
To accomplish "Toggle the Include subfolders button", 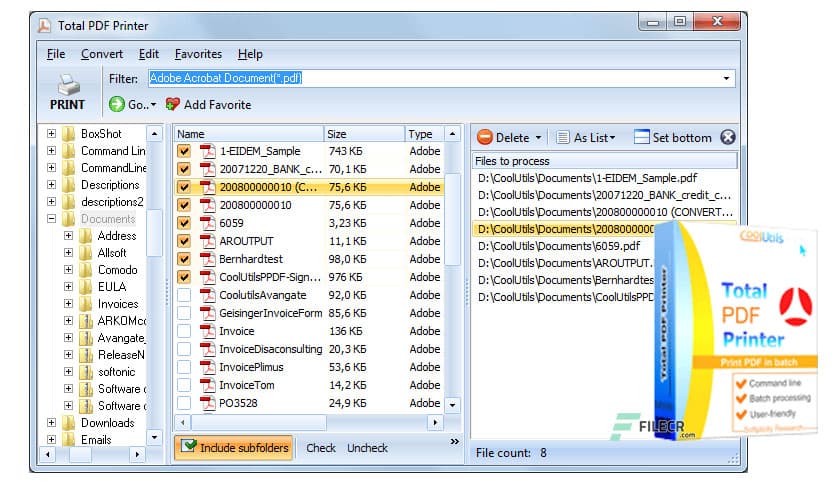I will 234,448.
